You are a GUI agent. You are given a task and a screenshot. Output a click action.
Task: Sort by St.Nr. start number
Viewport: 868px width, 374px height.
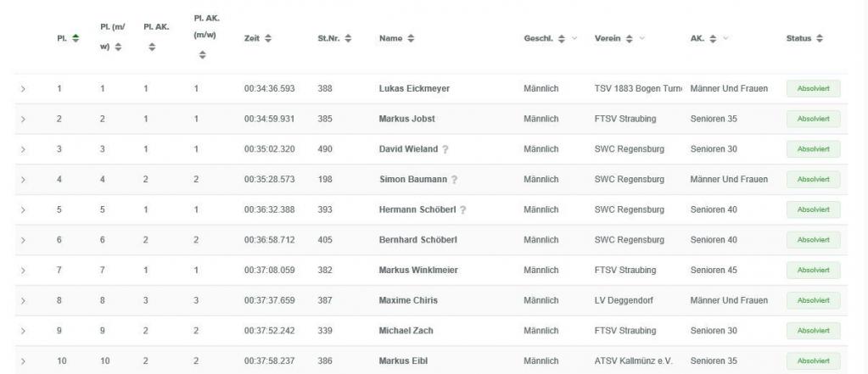(348, 39)
